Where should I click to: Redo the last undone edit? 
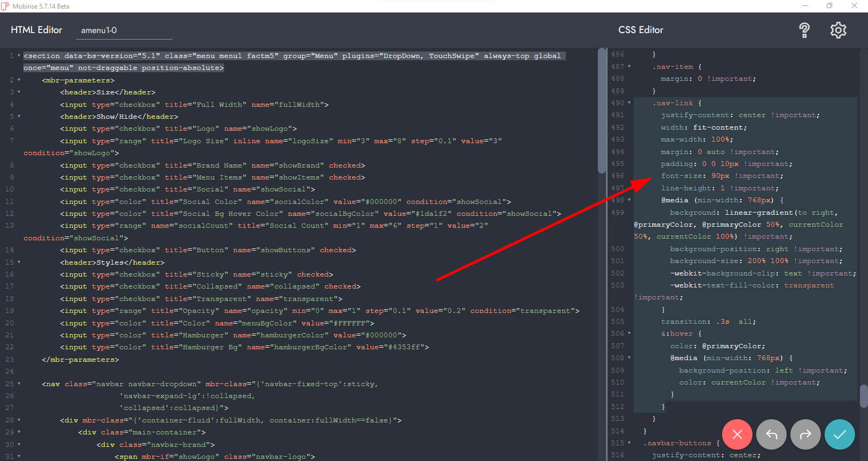point(805,434)
